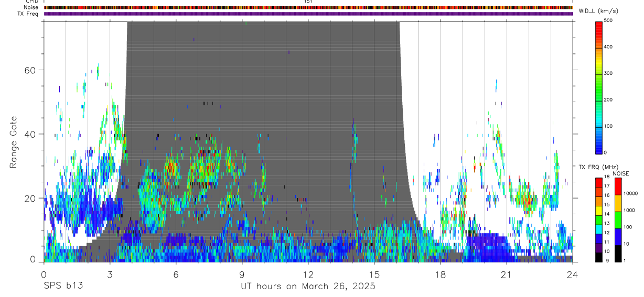Screen dimensions: 644x297
Task: Click the TX frequency color legend bar
Action: 599,219
